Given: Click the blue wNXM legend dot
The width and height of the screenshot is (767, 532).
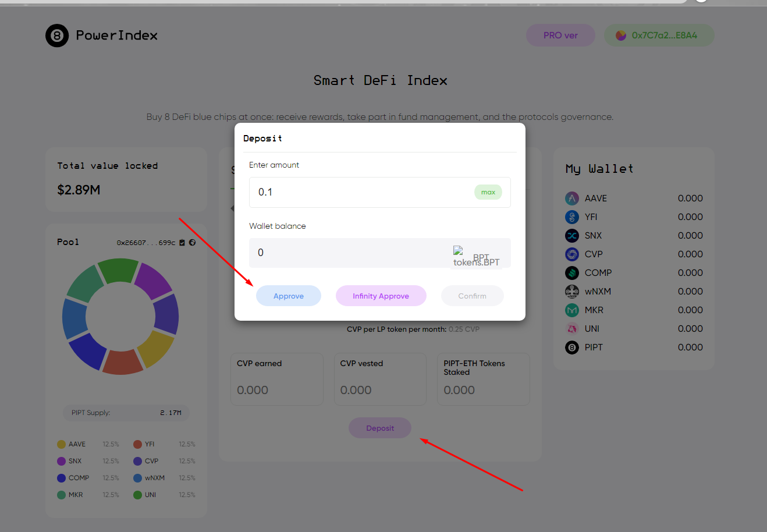Looking at the screenshot, I should coord(137,478).
